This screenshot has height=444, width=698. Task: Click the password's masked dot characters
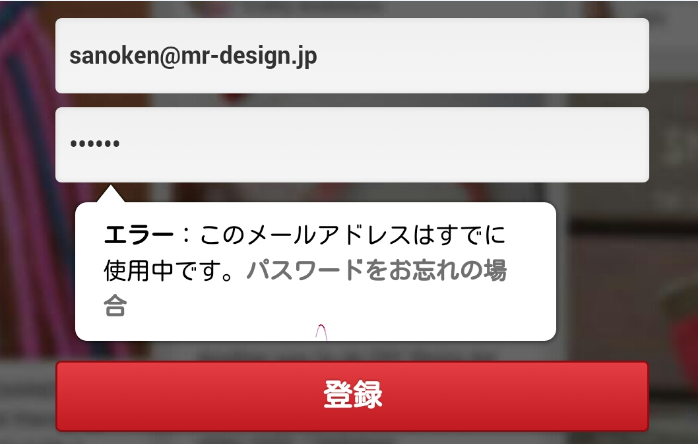click(95, 143)
